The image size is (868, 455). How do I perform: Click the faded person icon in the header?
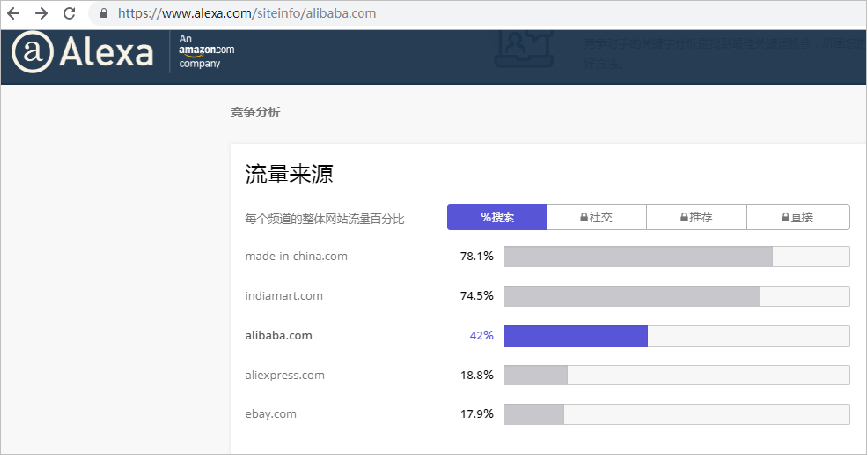[523, 48]
